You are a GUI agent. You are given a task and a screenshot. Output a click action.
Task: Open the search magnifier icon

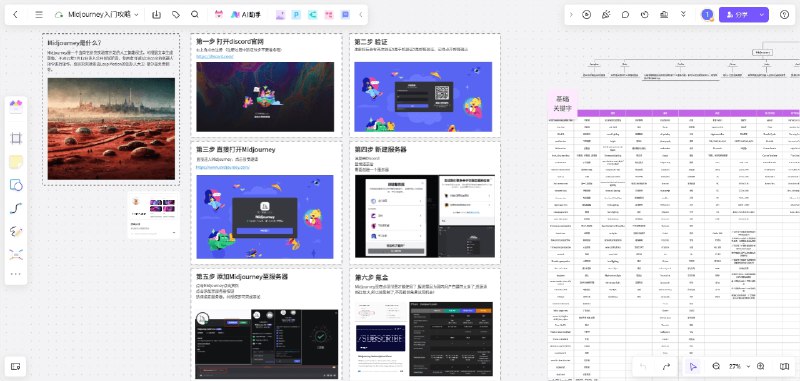pyautogui.click(x=195, y=15)
